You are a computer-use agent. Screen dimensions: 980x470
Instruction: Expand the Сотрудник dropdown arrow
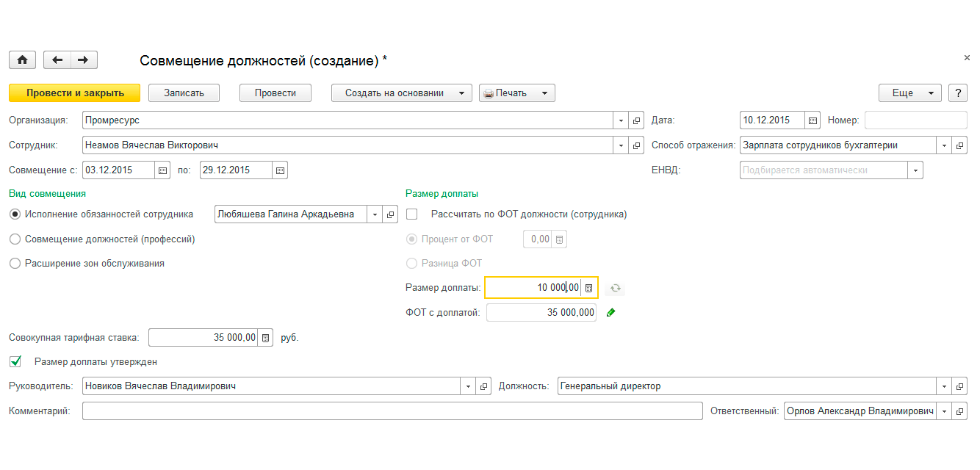(621, 145)
